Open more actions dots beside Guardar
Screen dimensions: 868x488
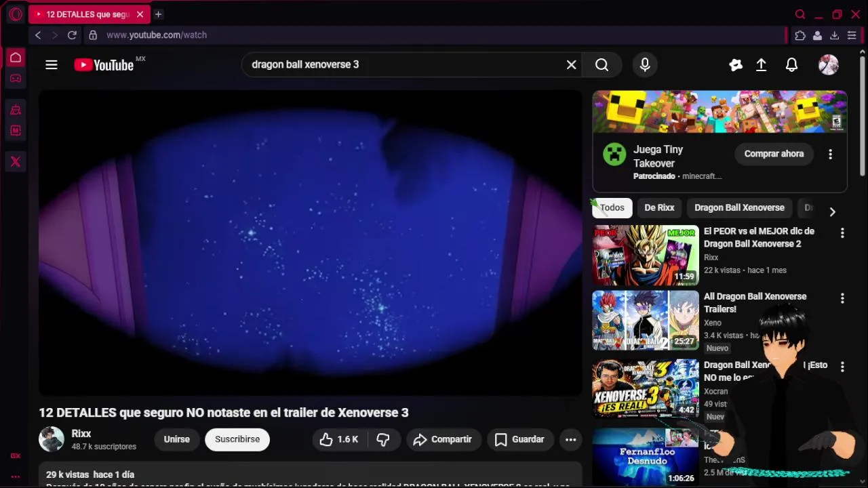coord(571,439)
